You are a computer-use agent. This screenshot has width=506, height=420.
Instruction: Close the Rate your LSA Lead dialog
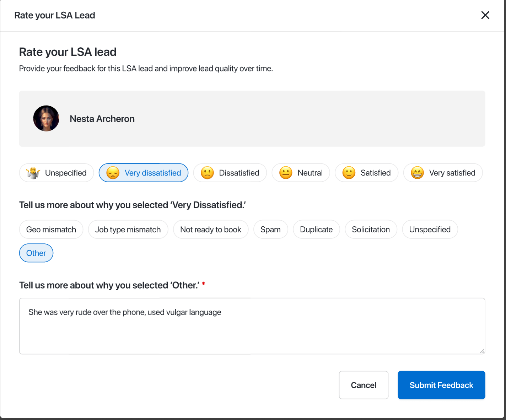tap(485, 15)
